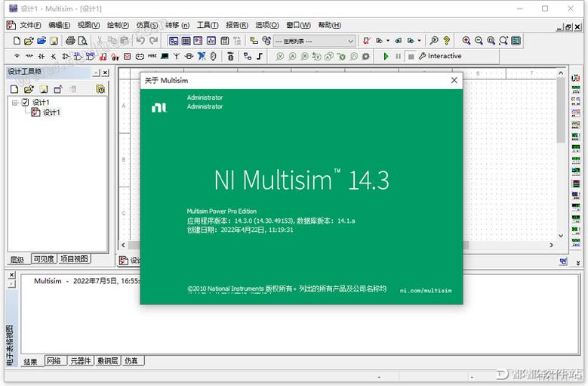Collapse the 设计1 tree node

14,103
